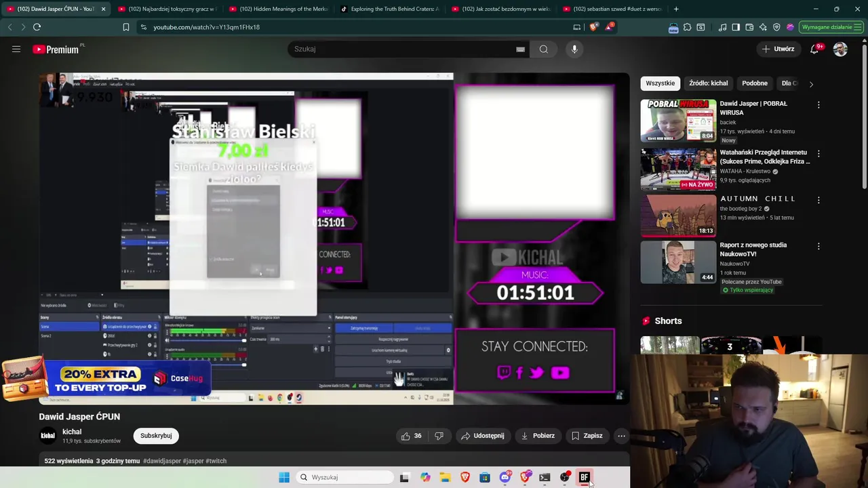Screen dimensions: 868x488
Task: Switch to the Jak zostać bezdomnym tab
Action: click(x=500, y=9)
